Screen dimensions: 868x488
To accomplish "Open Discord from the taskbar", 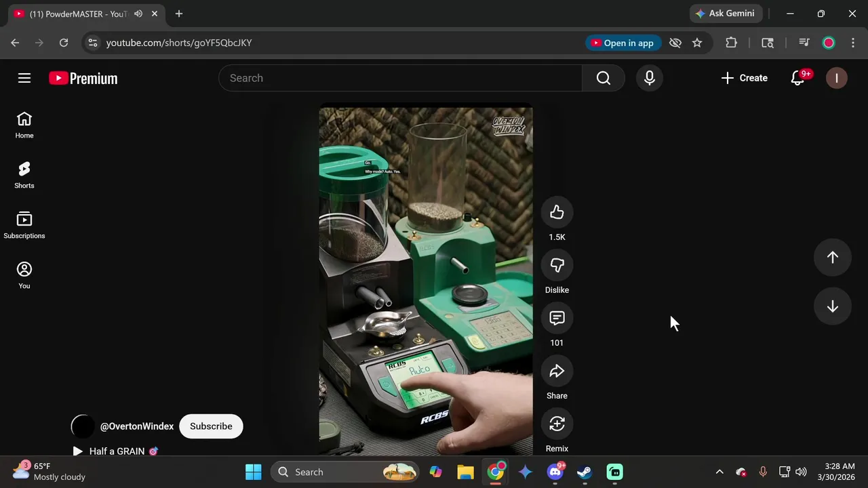I will click(x=555, y=472).
